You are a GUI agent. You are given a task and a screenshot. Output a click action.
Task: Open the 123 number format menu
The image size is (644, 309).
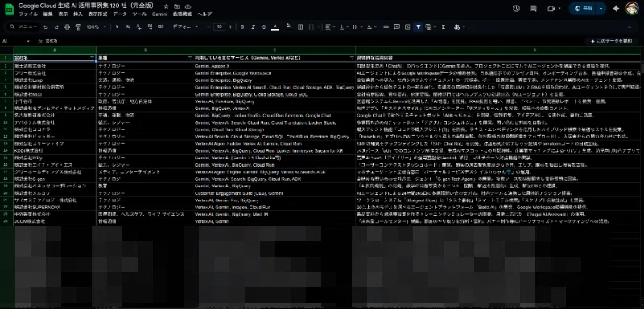pyautogui.click(x=160, y=27)
